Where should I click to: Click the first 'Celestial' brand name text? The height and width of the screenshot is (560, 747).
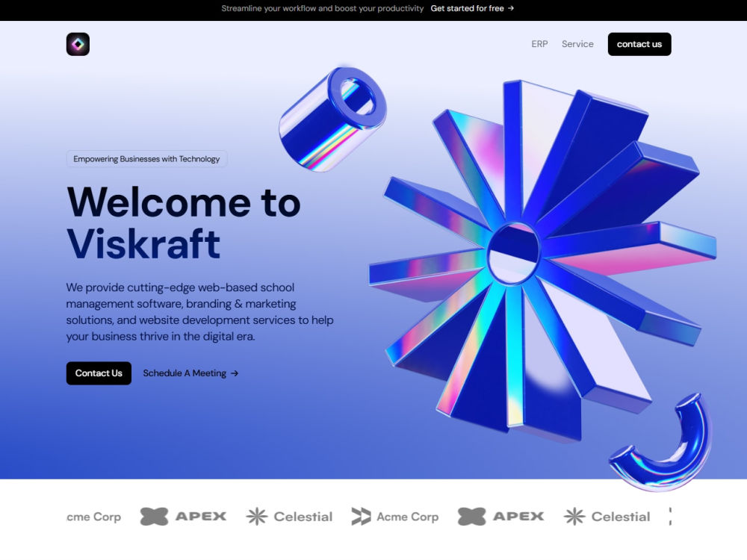tap(303, 517)
